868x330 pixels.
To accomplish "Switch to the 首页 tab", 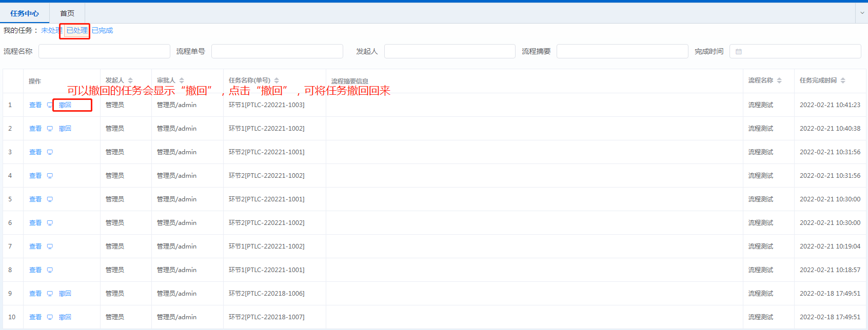I will pos(67,13).
